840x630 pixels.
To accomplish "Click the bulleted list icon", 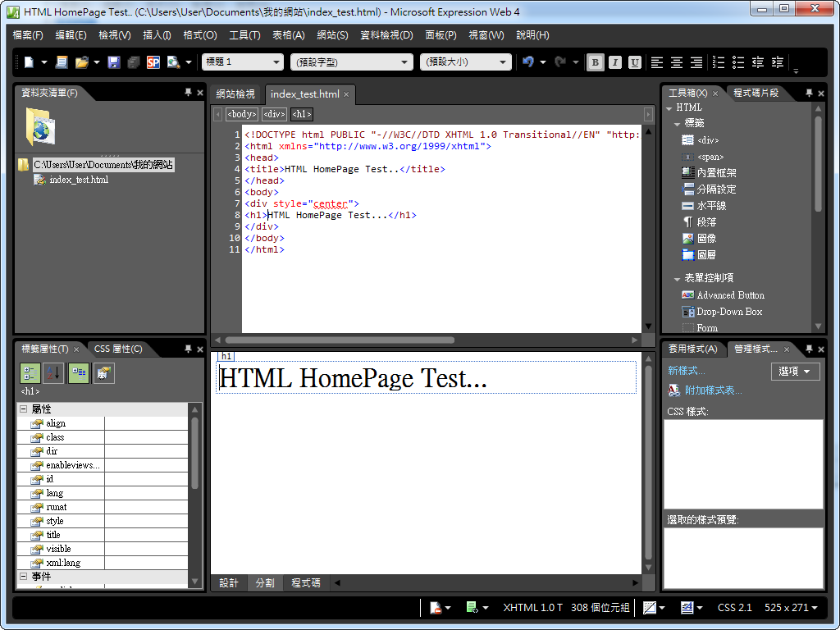I will (x=738, y=62).
